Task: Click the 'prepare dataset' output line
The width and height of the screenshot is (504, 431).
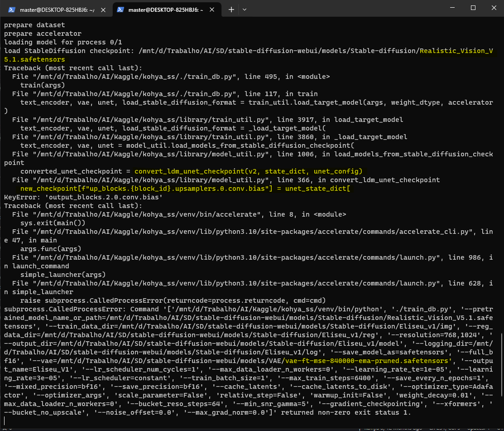Action: point(34,25)
